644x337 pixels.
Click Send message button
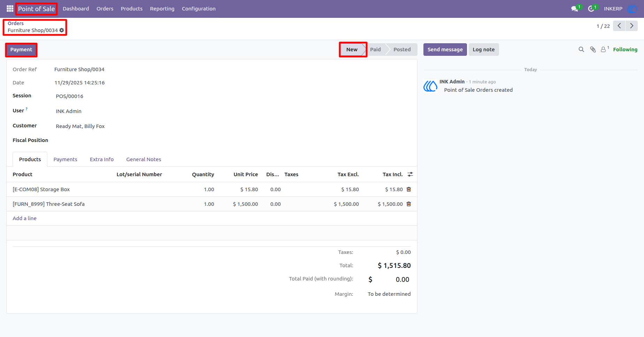(x=445, y=50)
